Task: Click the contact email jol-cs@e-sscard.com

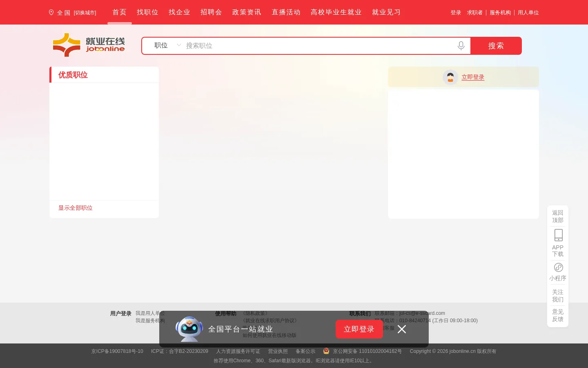Action: (422, 313)
